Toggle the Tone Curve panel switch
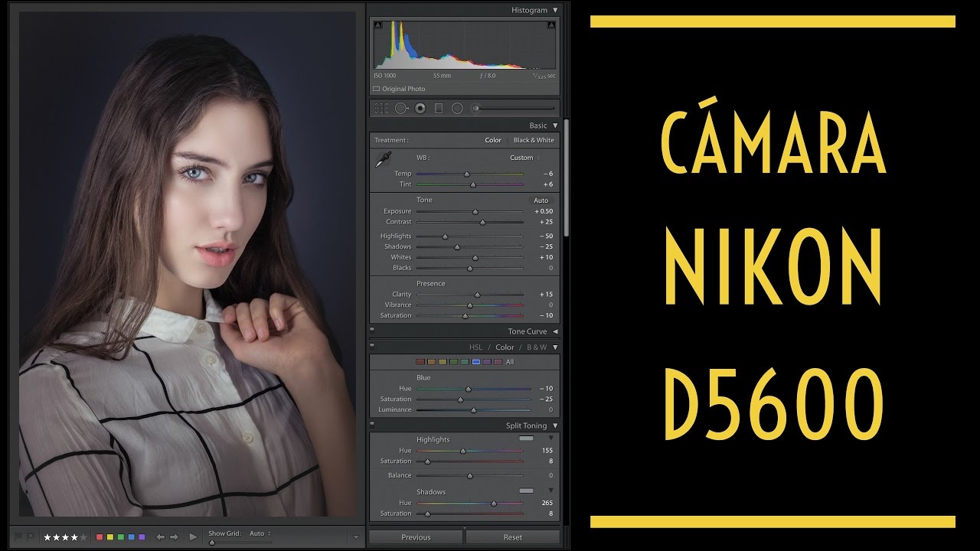 (x=372, y=331)
